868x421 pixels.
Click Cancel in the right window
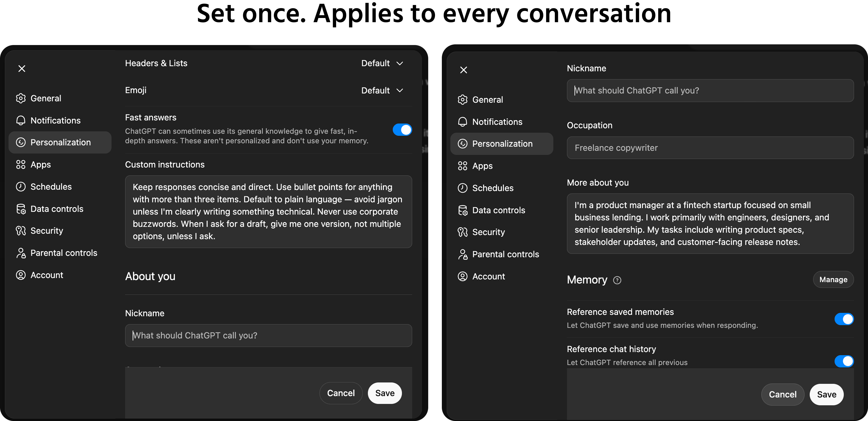click(782, 395)
